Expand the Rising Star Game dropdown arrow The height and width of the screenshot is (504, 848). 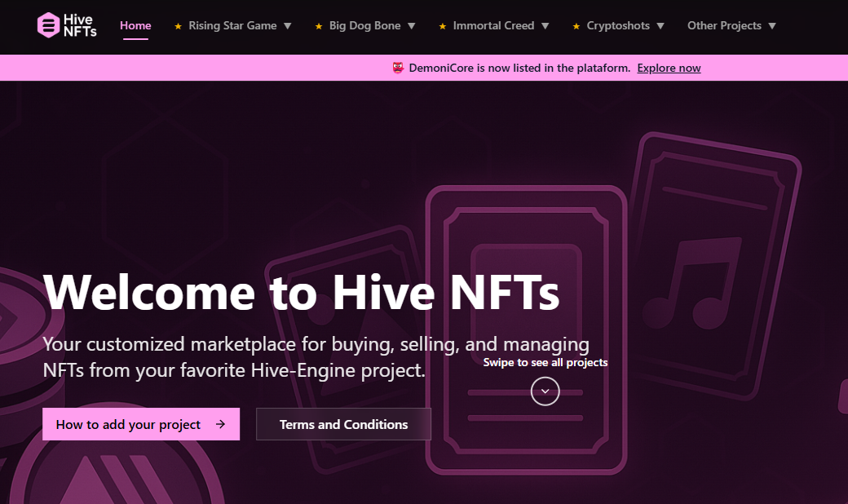pyautogui.click(x=287, y=26)
